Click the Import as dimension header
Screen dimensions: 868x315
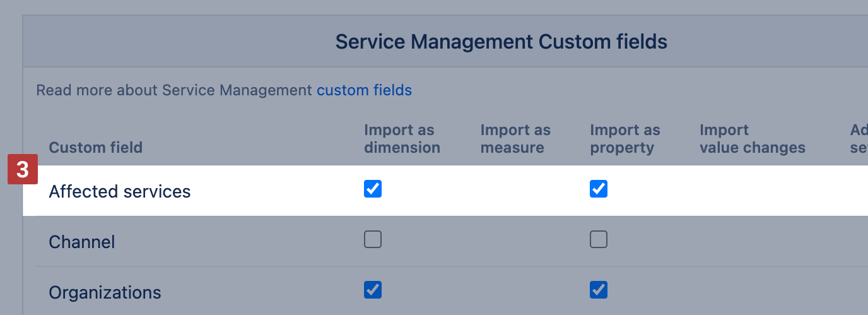point(402,139)
